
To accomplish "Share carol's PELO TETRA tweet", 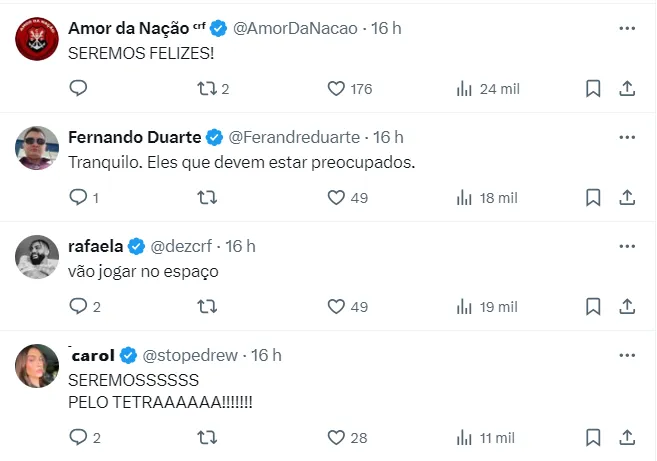I will click(x=627, y=437).
